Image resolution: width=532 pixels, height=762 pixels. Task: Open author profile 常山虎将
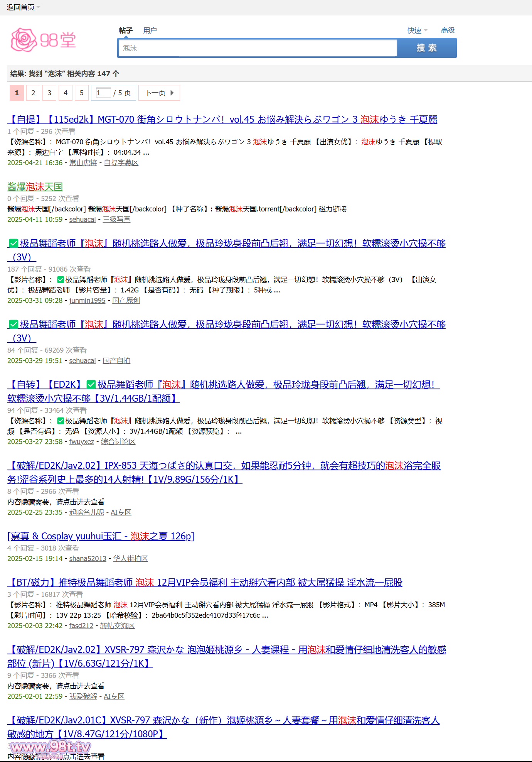pyautogui.click(x=83, y=163)
